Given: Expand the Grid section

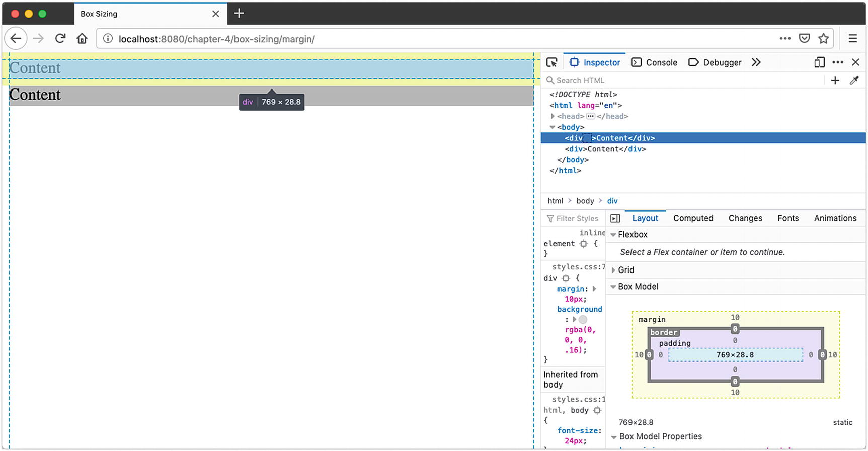Looking at the screenshot, I should [613, 270].
